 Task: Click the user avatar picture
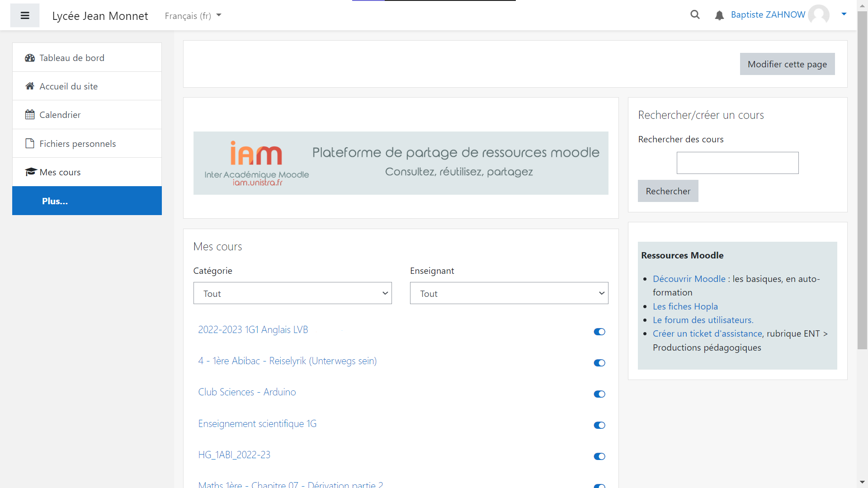pyautogui.click(x=819, y=15)
